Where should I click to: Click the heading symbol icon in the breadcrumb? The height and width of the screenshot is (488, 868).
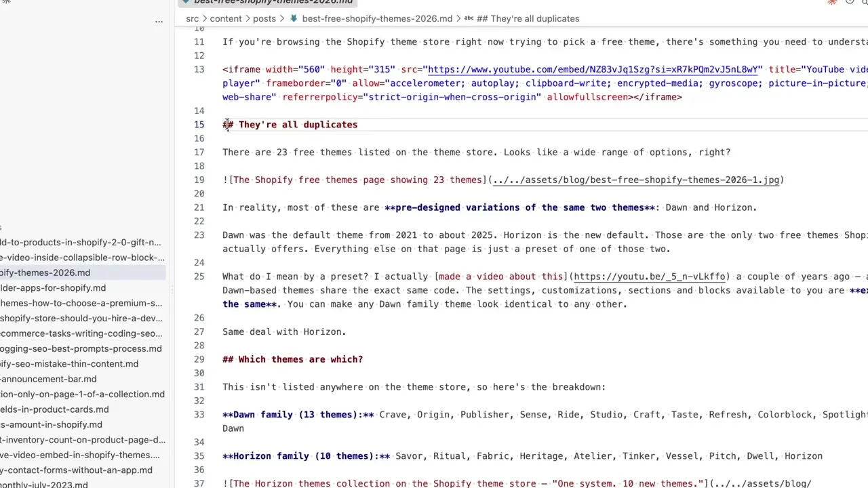[x=469, y=18]
